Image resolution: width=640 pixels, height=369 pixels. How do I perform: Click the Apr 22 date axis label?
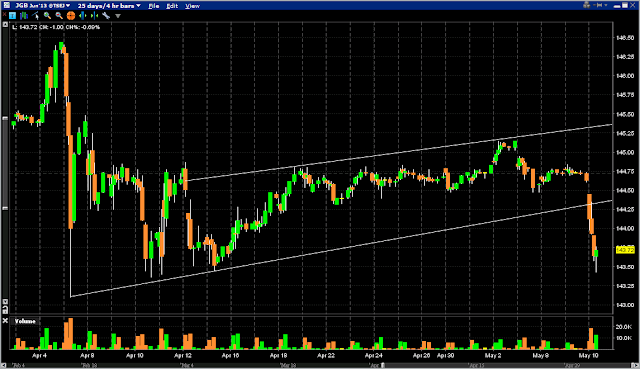click(326, 355)
